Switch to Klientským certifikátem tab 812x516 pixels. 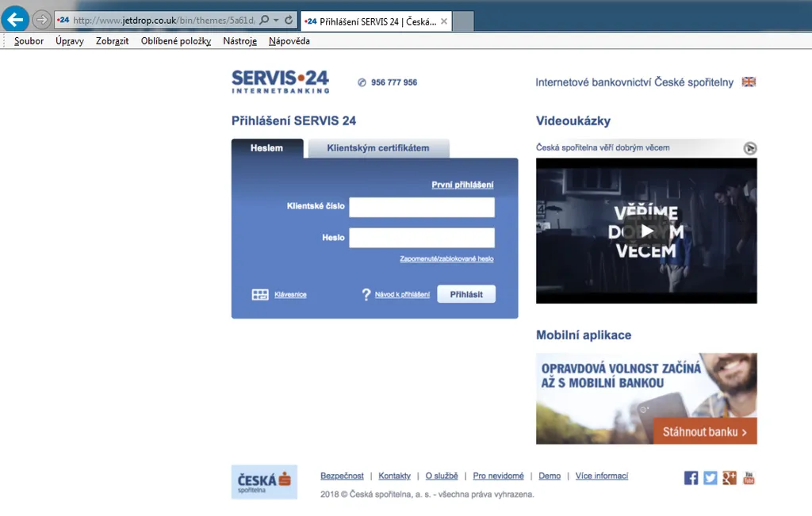(378, 148)
